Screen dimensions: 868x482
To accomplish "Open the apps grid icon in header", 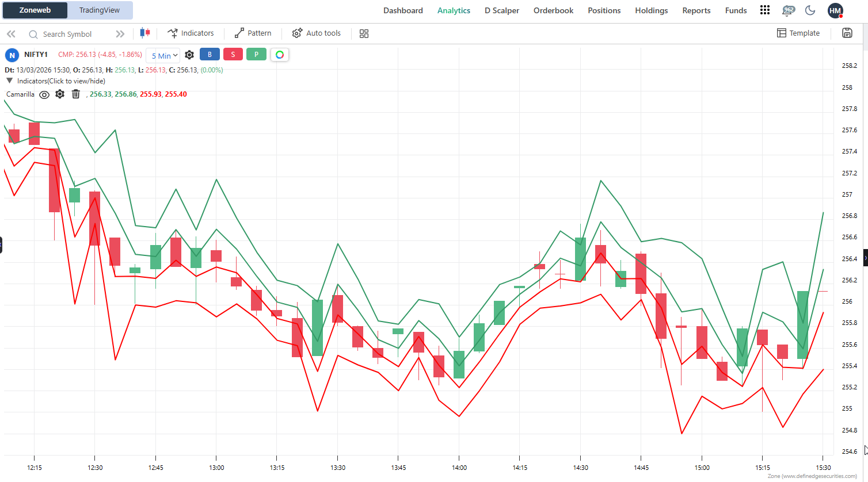I will 764,10.
